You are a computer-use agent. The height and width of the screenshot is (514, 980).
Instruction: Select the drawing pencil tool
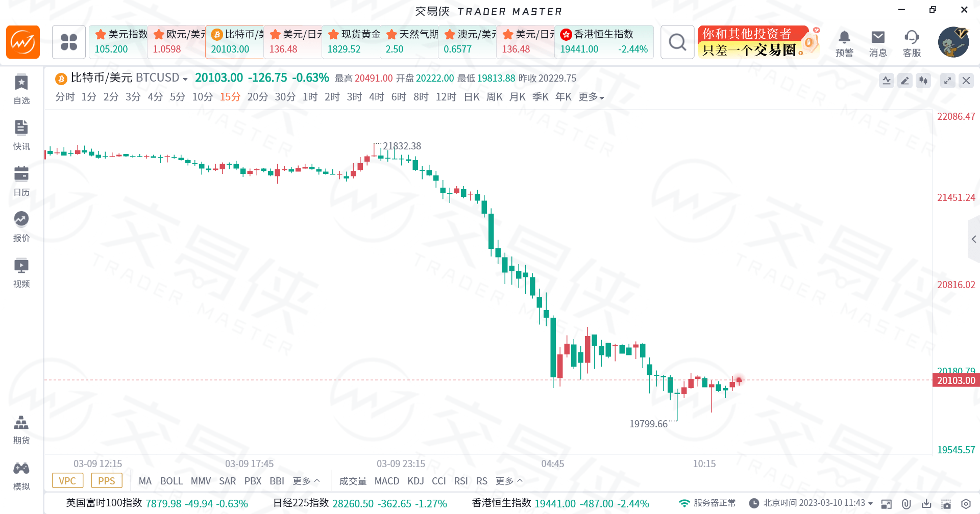(905, 81)
